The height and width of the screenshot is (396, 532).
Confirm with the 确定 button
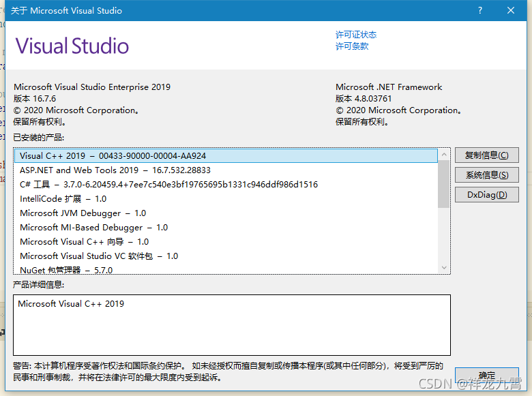tap(486, 376)
